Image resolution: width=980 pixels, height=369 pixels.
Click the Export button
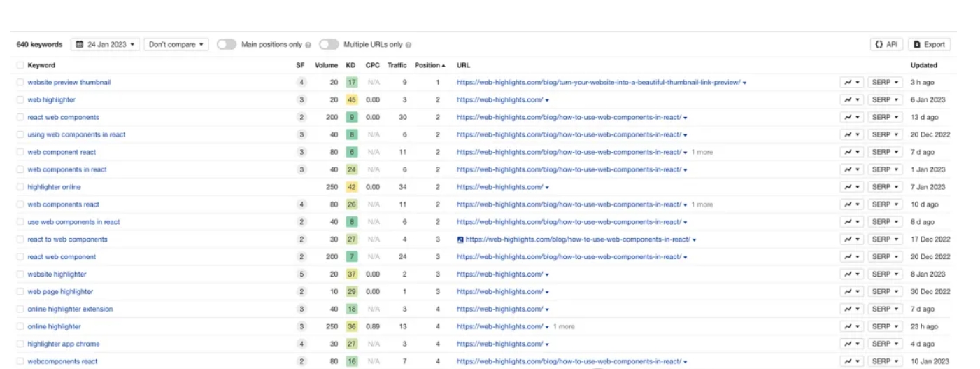click(930, 44)
